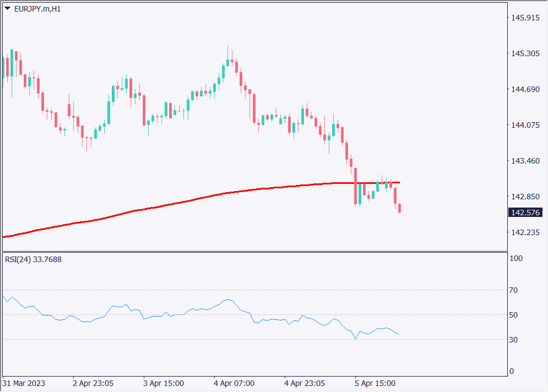This screenshot has width=548, height=392.
Task: Click the RSI(24) 33.7688 indicator label
Action: 33,259
